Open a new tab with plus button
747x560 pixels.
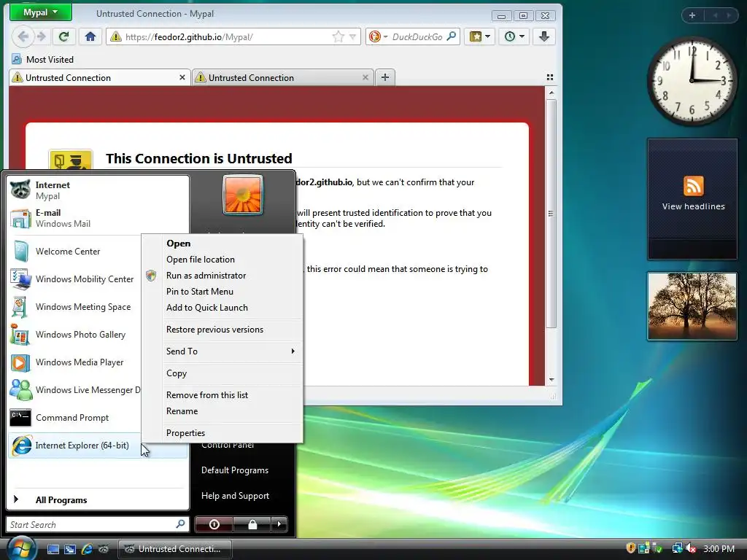[385, 77]
